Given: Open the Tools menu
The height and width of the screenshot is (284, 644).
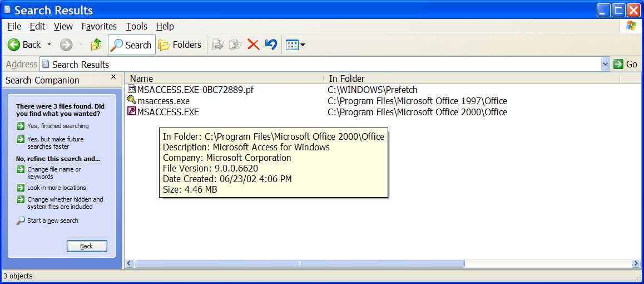Looking at the screenshot, I should click(136, 26).
